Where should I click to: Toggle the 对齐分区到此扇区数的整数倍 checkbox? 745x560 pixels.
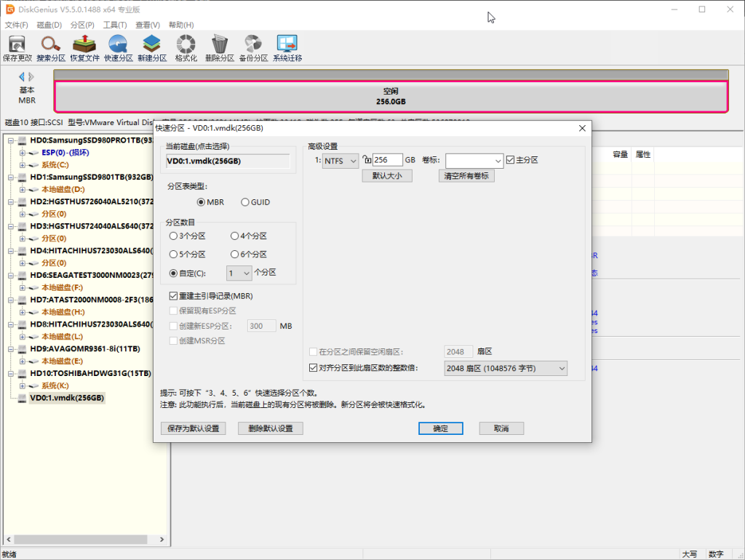[314, 369]
